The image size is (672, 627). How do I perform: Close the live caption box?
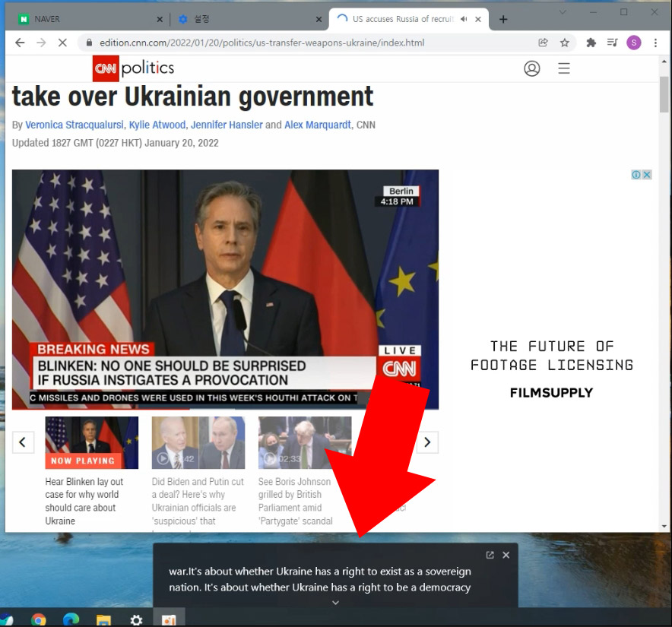click(x=506, y=555)
